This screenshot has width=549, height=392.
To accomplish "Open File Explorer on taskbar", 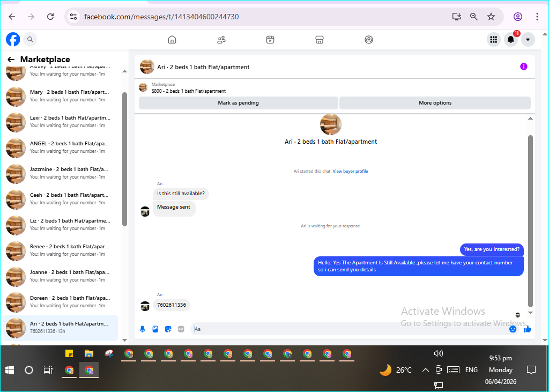I will [89, 353].
